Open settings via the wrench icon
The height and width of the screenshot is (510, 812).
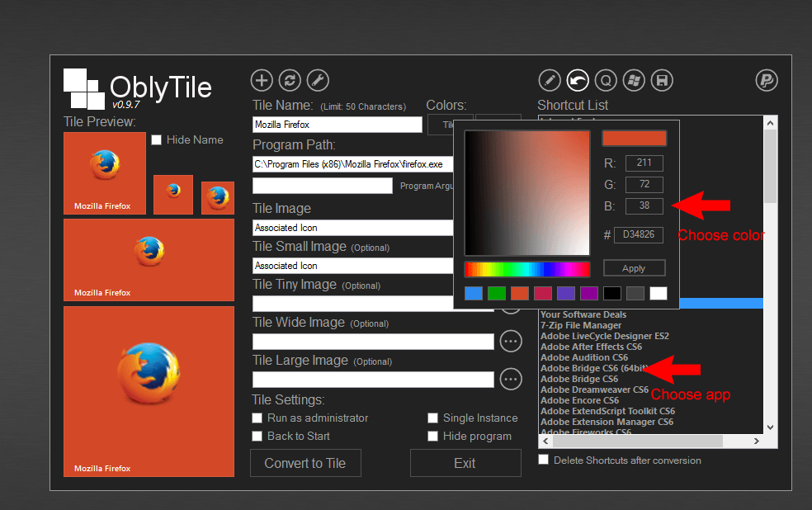(318, 80)
